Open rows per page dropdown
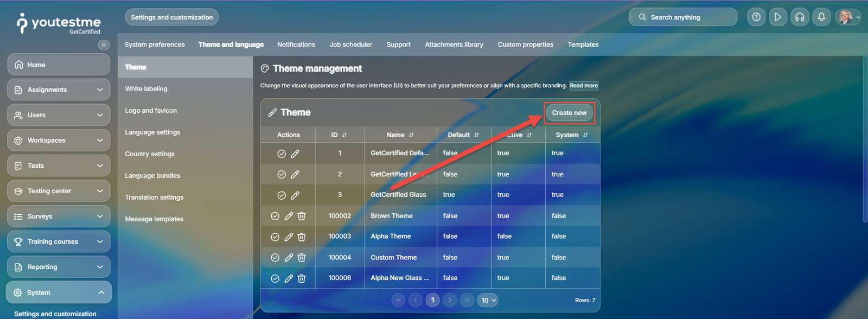Screen dimensions: 868x319 (x=488, y=300)
